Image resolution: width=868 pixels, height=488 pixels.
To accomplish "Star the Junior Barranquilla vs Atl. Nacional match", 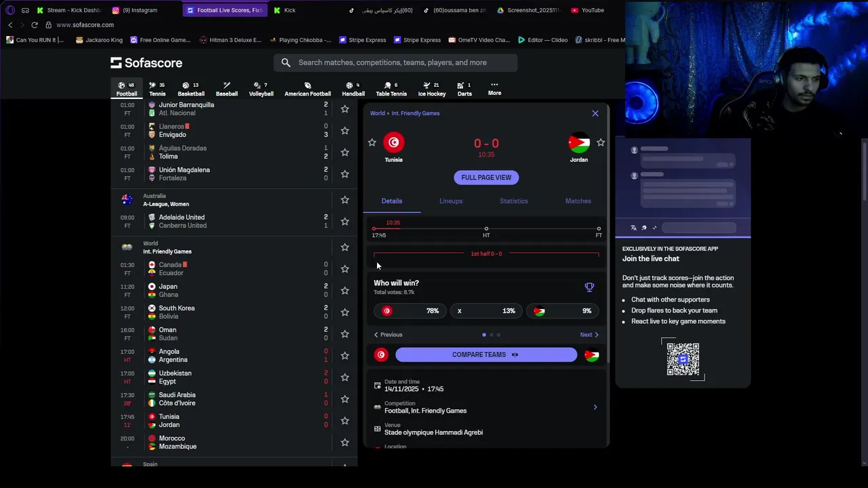I will tap(344, 109).
